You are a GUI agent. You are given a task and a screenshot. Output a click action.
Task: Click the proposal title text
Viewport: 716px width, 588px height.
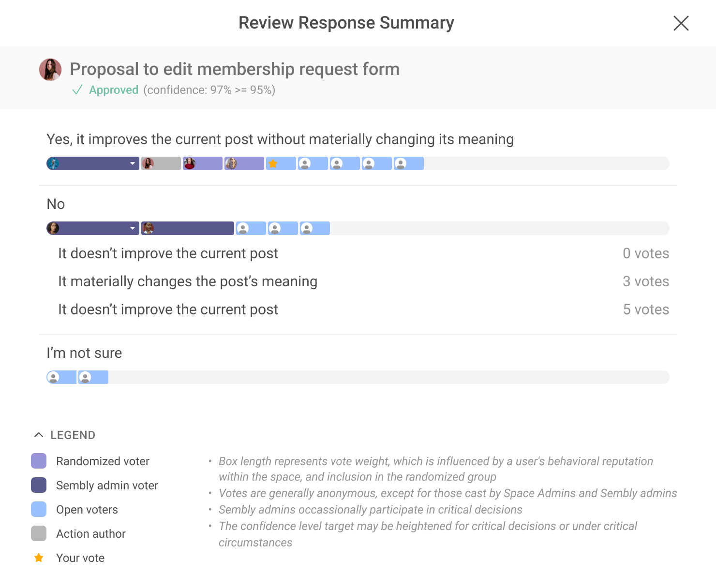tap(235, 69)
